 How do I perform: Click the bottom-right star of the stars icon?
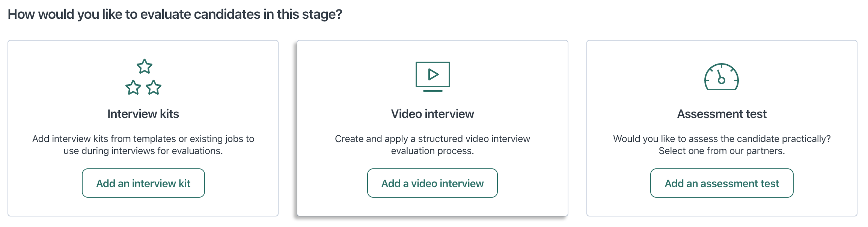[x=154, y=87]
